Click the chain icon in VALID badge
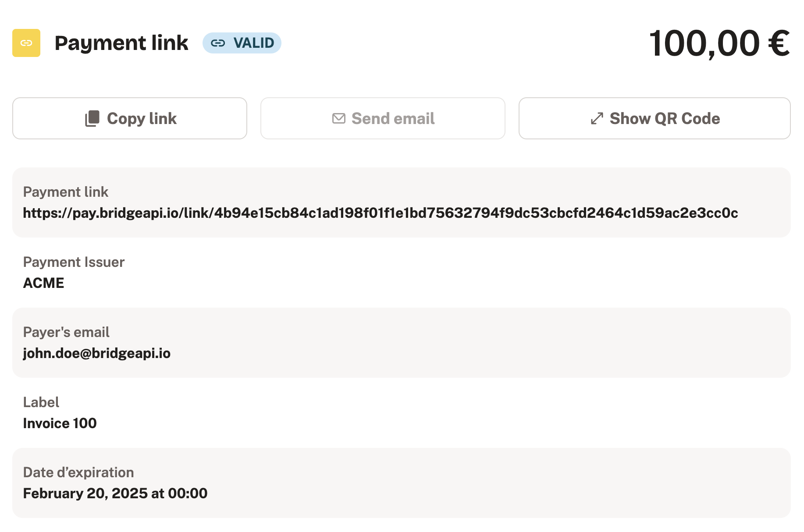804x532 pixels. click(218, 43)
